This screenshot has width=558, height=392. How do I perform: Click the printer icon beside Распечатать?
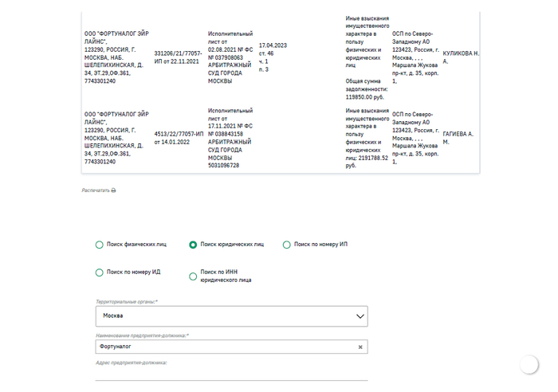pyautogui.click(x=113, y=191)
